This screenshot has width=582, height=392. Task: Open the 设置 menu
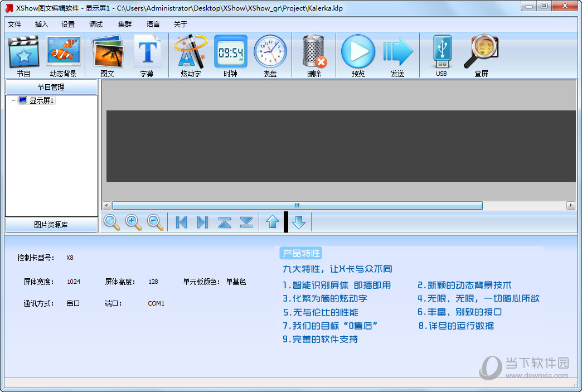pyautogui.click(x=68, y=25)
